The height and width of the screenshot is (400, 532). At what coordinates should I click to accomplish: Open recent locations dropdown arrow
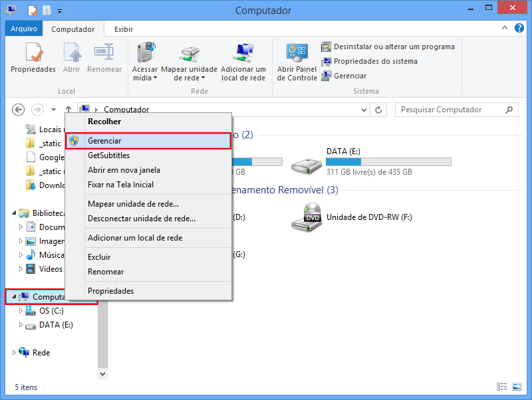[53, 110]
